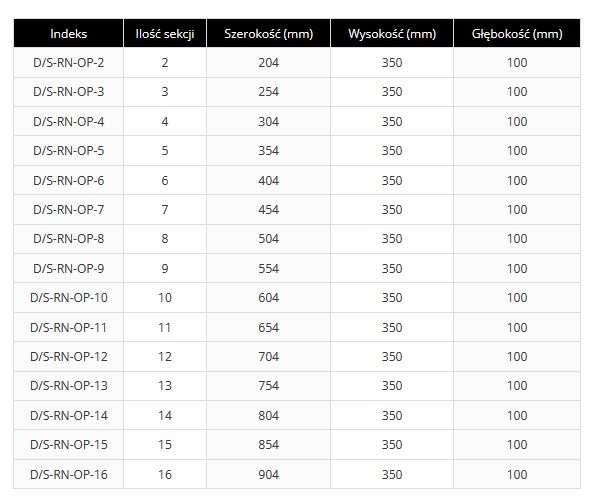
Task: Click the Ilość sekcji column header
Action: (165, 33)
